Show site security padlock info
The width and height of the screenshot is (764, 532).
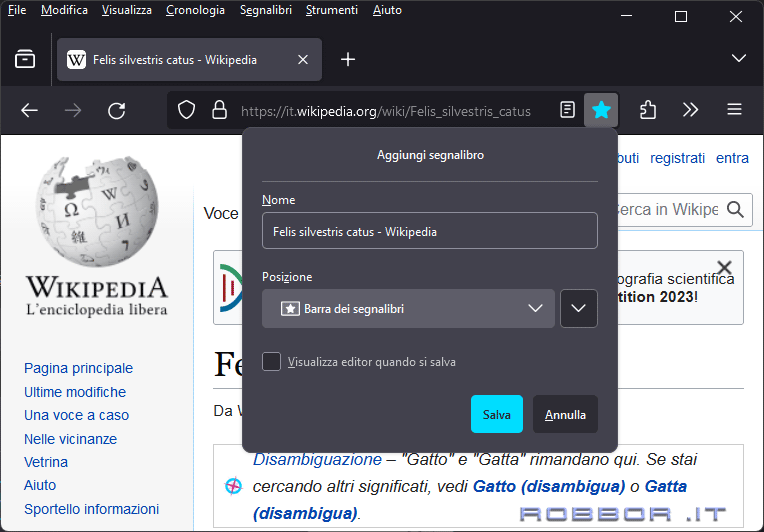point(219,110)
